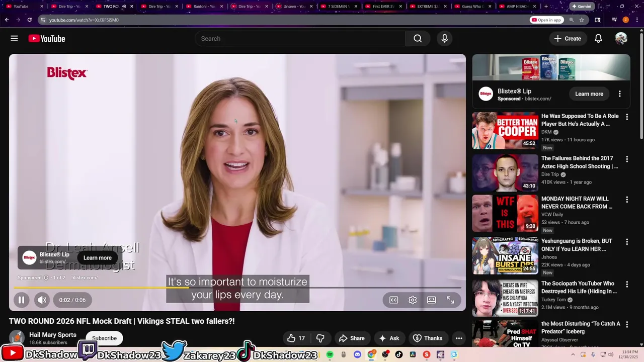
Task: Open a new browser tab
Action: (546, 7)
